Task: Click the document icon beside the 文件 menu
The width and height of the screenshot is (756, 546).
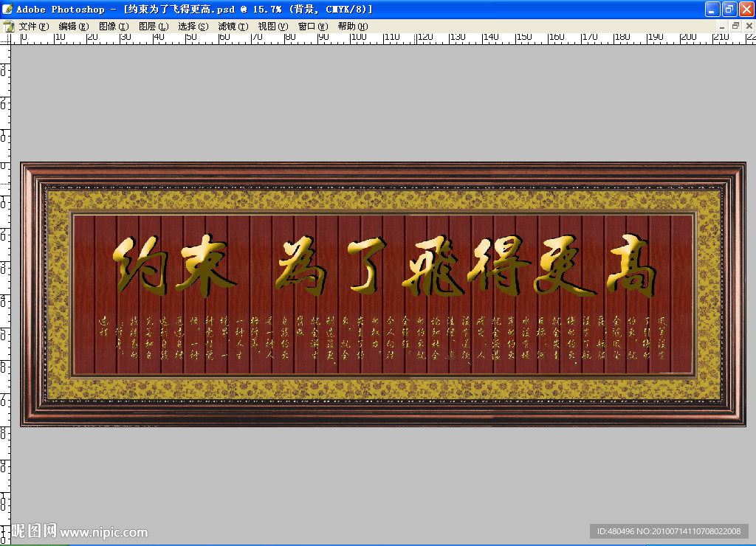Action: pyautogui.click(x=9, y=26)
